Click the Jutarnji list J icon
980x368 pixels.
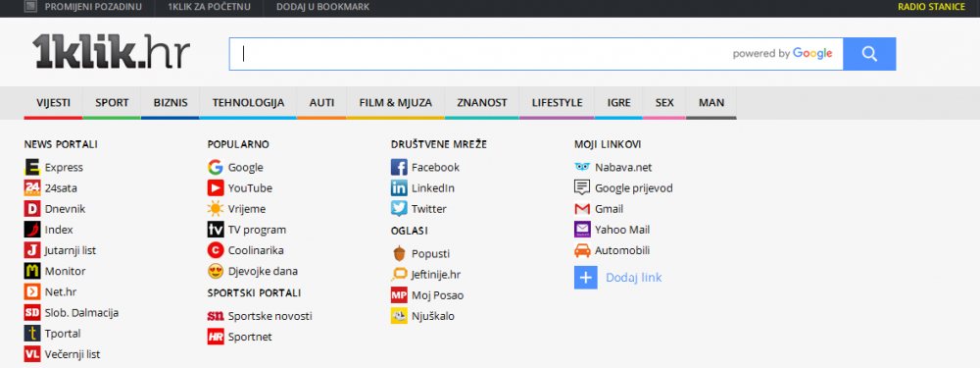32,250
